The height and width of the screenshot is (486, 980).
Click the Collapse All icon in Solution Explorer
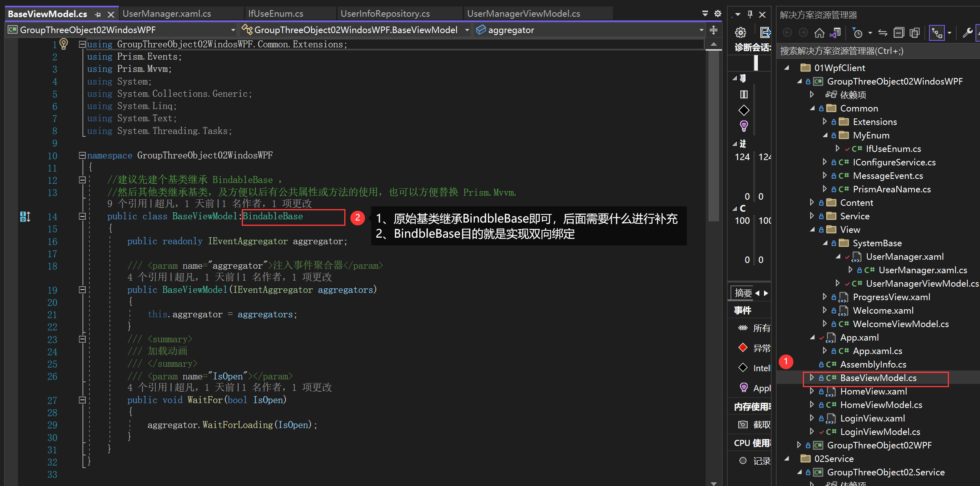pyautogui.click(x=899, y=33)
